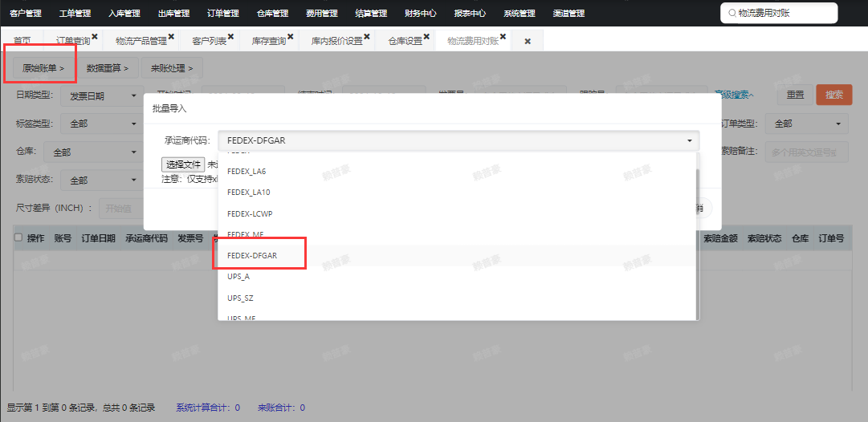
Task: Open the 仓库管理 menu
Action: 272,14
